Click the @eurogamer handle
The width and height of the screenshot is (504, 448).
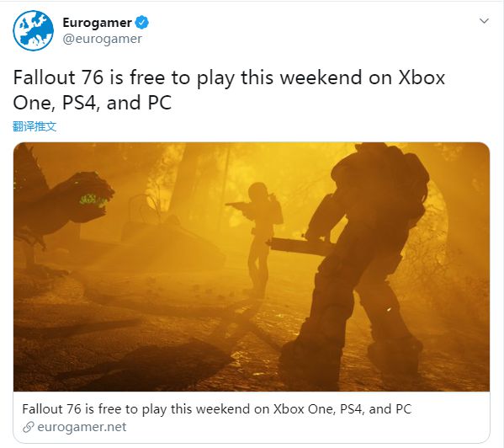click(x=102, y=39)
